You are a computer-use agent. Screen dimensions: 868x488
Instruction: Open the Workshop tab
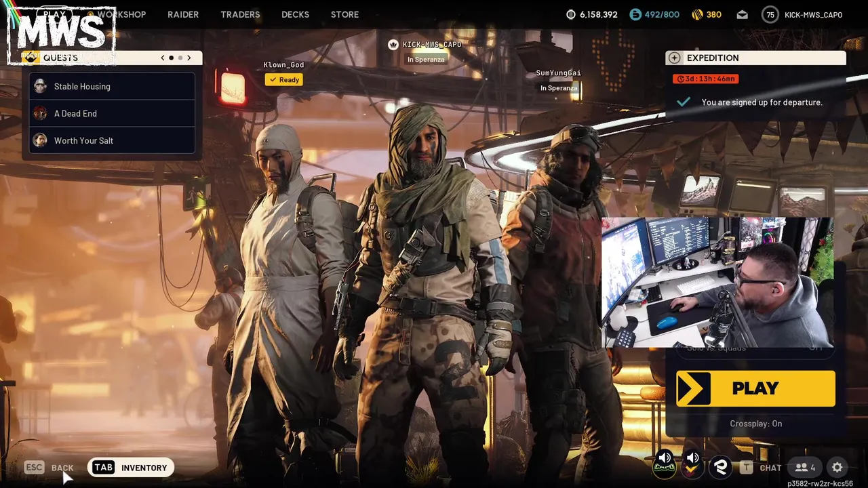click(x=121, y=14)
